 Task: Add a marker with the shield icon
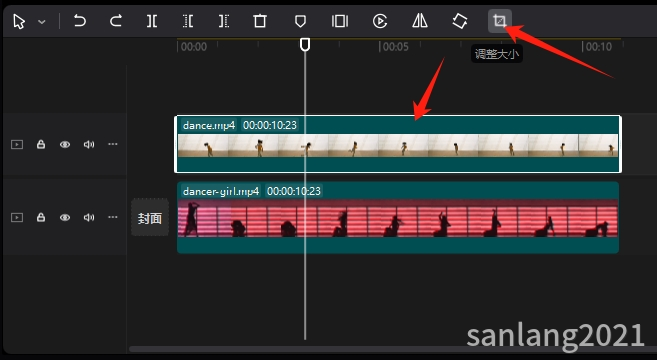coord(300,21)
